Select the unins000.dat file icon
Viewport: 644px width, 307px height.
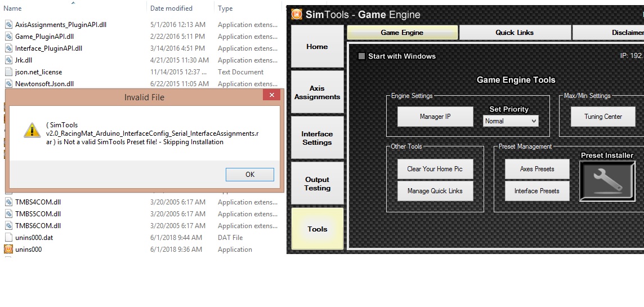click(8, 237)
